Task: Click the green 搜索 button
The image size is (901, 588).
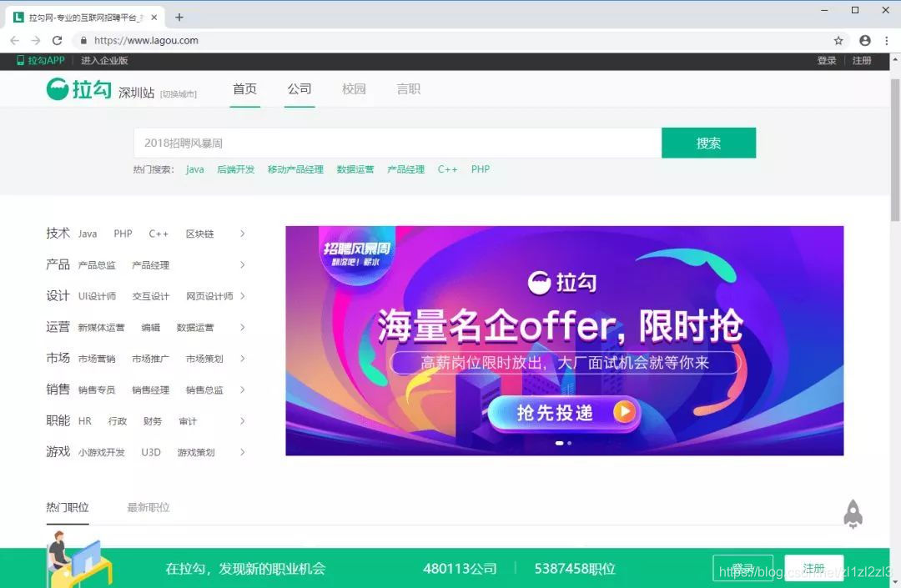Action: [708, 143]
